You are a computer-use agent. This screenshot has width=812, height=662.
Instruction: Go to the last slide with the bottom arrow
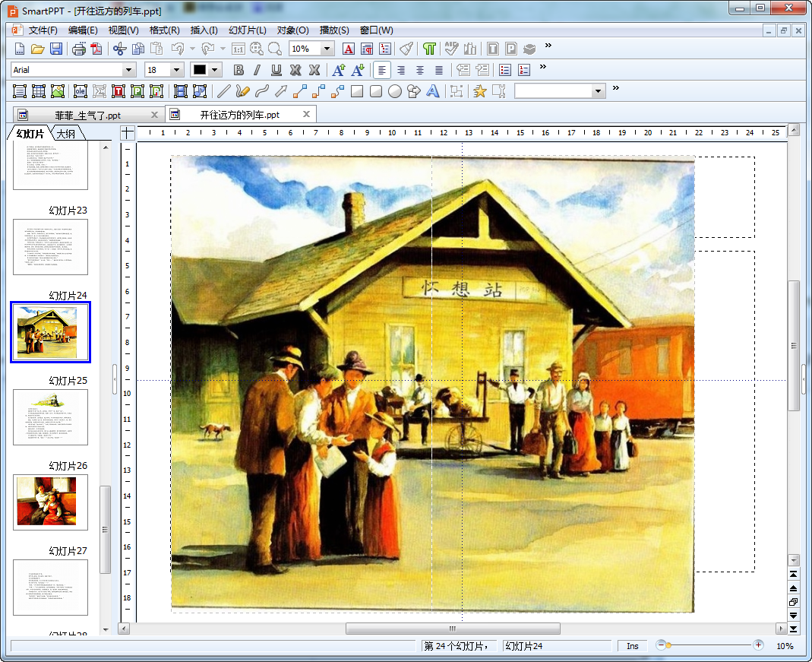coord(793,629)
